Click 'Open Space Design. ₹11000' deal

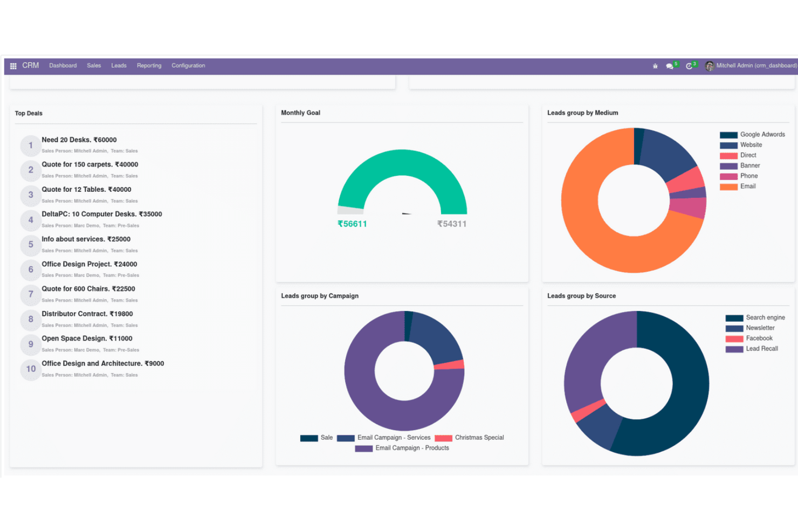pos(87,338)
